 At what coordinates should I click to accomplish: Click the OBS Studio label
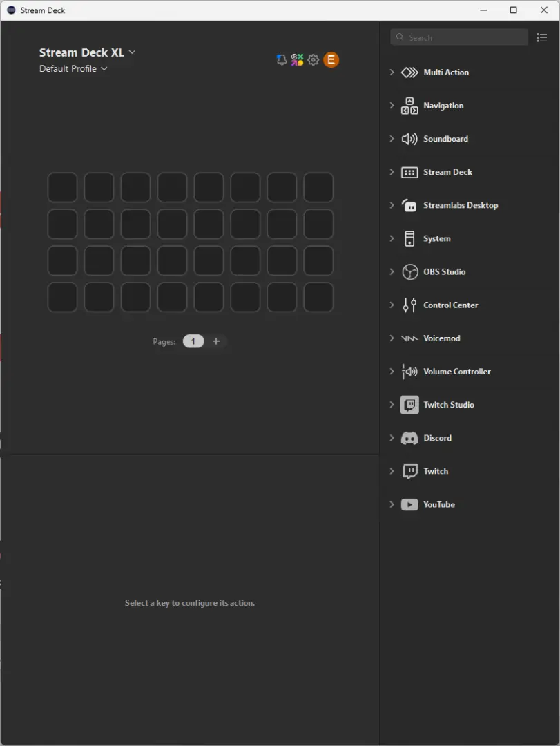445,272
